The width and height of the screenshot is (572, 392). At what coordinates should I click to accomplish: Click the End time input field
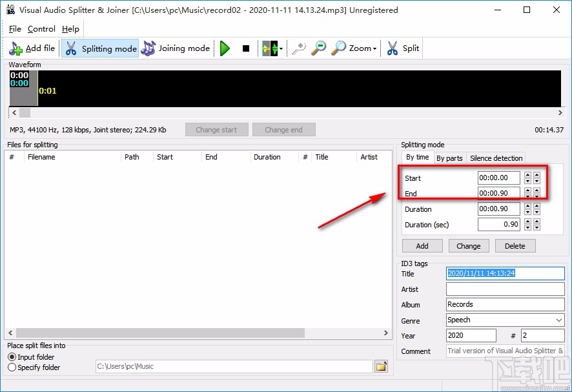498,193
